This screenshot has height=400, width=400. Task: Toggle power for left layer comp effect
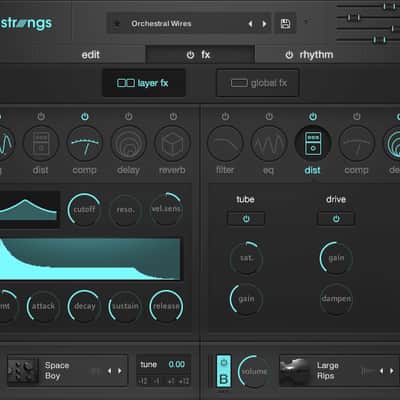(85, 116)
